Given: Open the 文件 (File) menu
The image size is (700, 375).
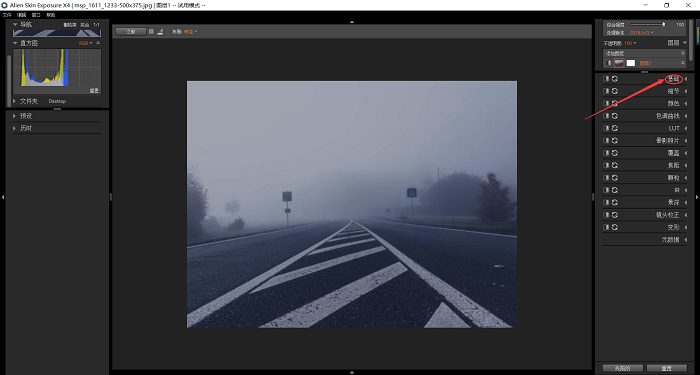Looking at the screenshot, I should tap(7, 15).
